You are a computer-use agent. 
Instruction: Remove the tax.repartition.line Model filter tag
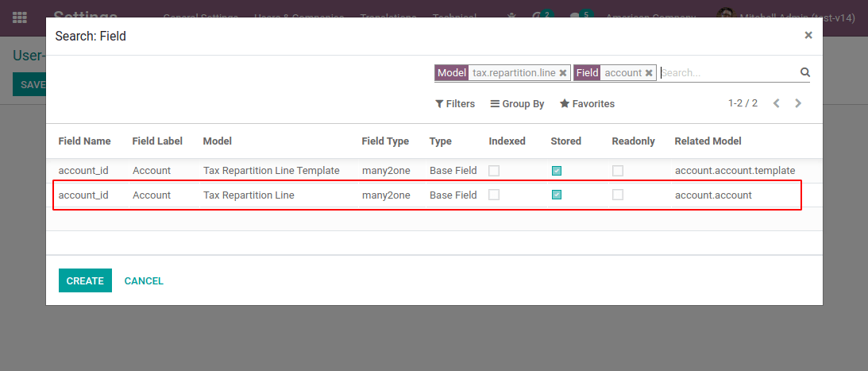[563, 73]
